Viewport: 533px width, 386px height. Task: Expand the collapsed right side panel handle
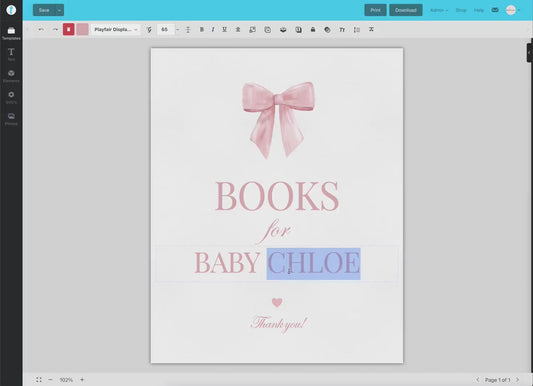pos(530,53)
